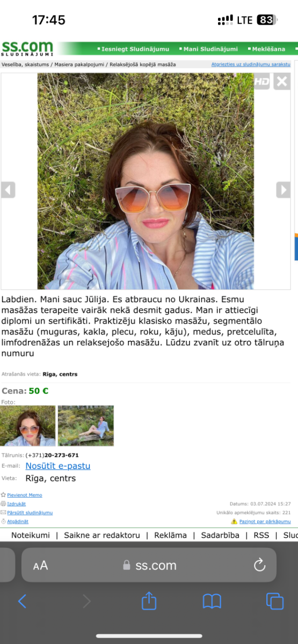The height and width of the screenshot is (644, 298).
Task: Select the sitting outdoors photo thumbnail
Action: 86,426
